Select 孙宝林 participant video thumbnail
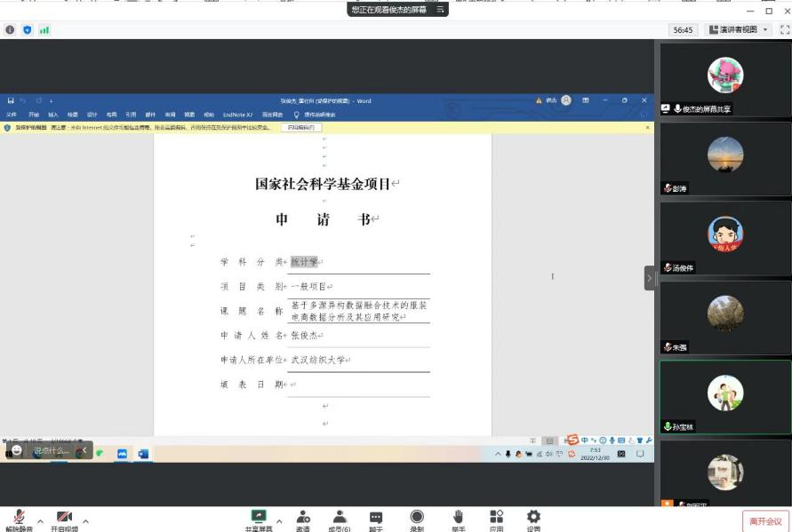Screen dimensions: 792x532 pyautogui.click(x=724, y=395)
